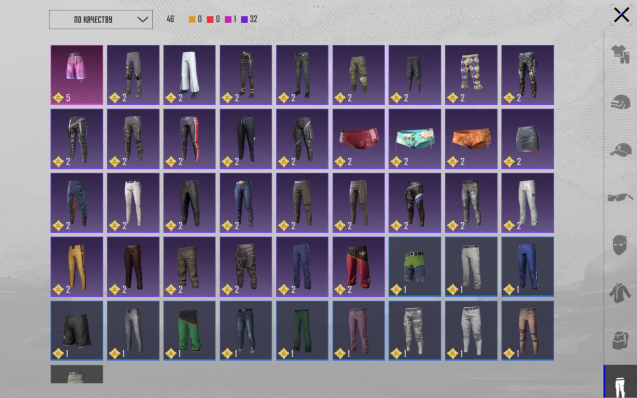Select the partially visible item in bottom row
Image resolution: width=637 pixels, height=398 pixels.
pos(77,374)
